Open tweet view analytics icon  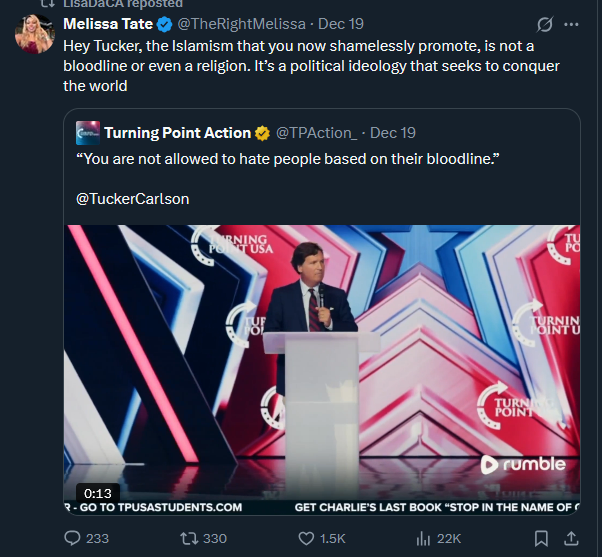(422, 538)
